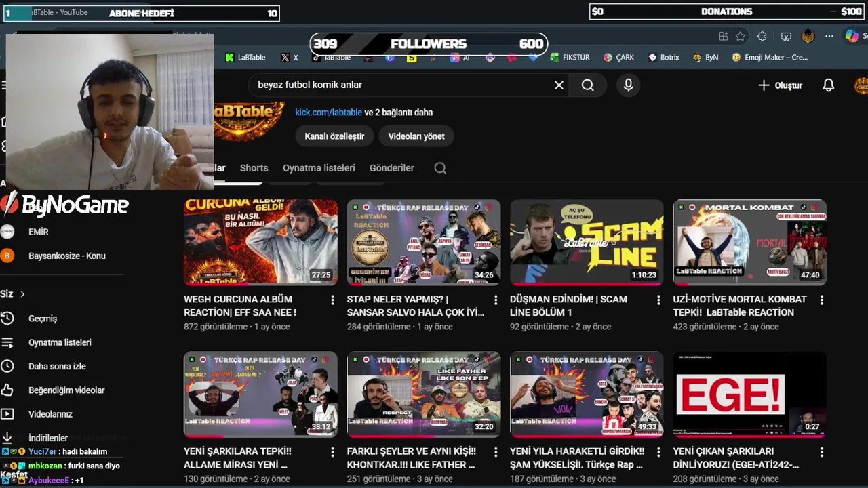Start voice search with microphone icon

[629, 85]
